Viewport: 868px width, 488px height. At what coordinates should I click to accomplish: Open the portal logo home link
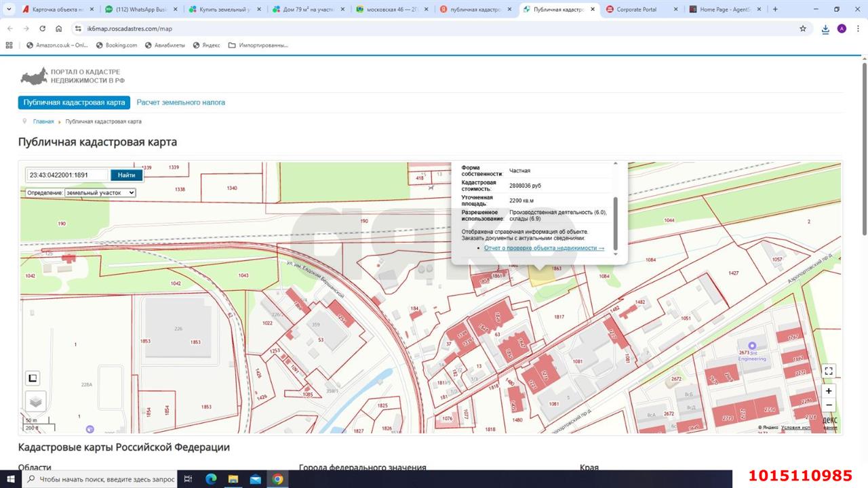click(73, 76)
